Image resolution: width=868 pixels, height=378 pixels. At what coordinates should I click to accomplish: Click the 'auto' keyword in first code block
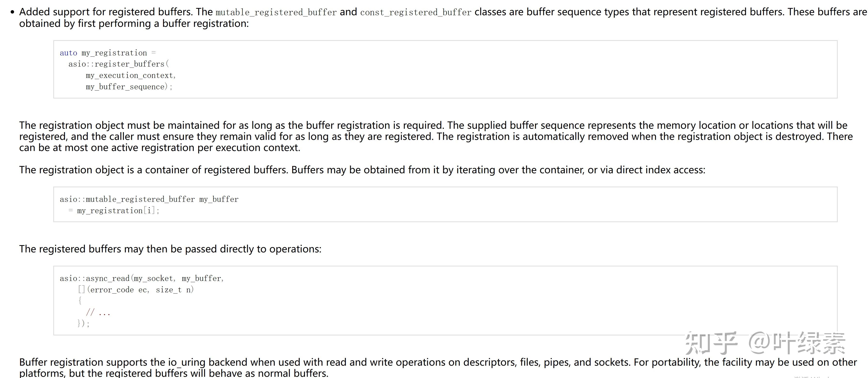[68, 53]
